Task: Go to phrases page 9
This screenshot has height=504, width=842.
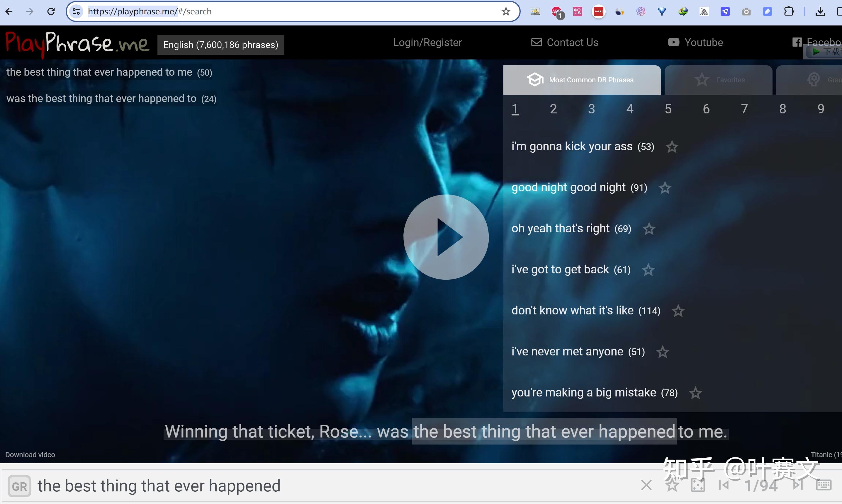Action: pos(821,109)
